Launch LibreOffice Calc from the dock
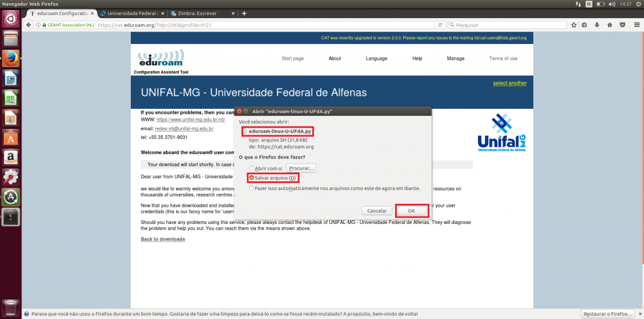644x319 pixels. point(11,98)
